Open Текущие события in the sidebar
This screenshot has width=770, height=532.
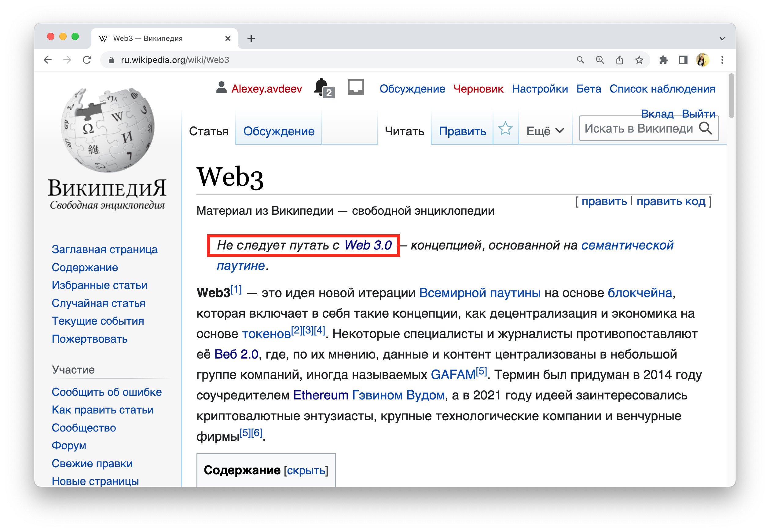(98, 321)
